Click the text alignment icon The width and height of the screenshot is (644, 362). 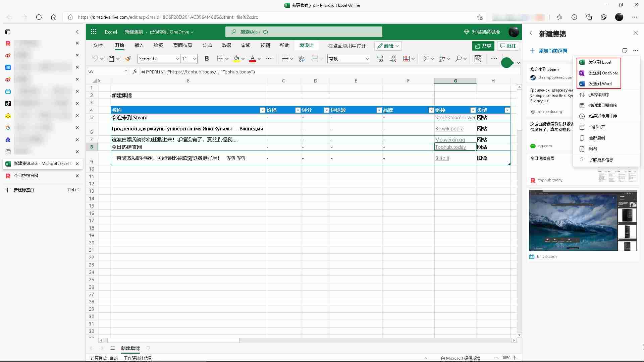click(285, 59)
